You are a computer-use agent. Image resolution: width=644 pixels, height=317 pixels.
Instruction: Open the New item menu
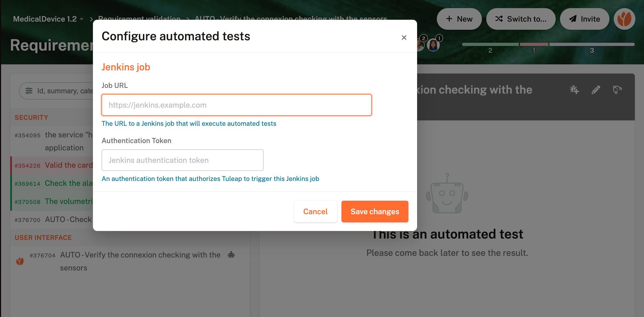(x=459, y=19)
